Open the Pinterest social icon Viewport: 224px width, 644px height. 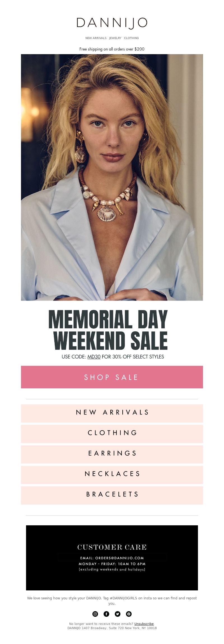click(129, 614)
